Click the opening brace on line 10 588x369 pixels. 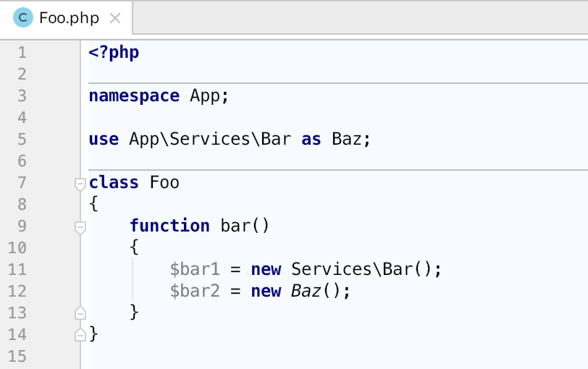(x=134, y=247)
